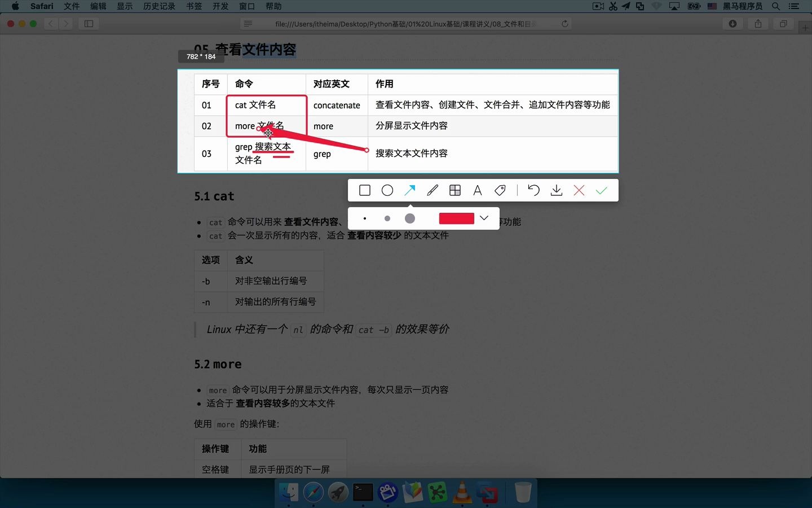
Task: Switch to the arrow annotation tool
Action: [x=410, y=190]
